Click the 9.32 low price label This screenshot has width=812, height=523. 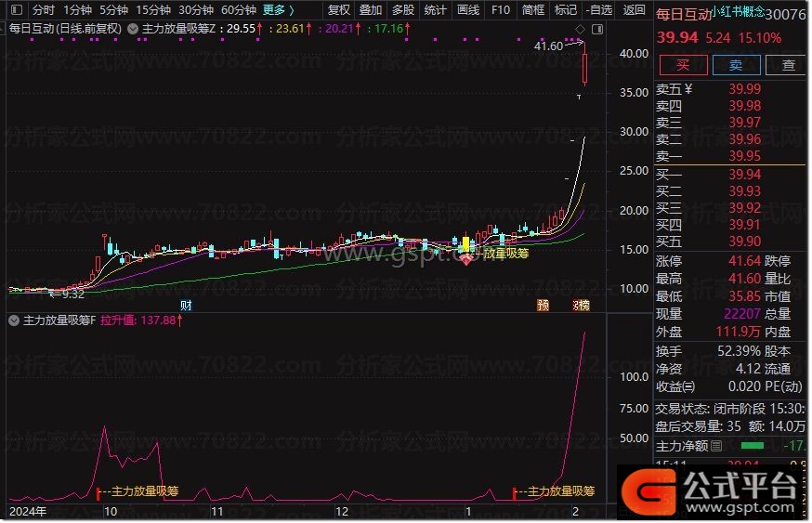(73, 294)
